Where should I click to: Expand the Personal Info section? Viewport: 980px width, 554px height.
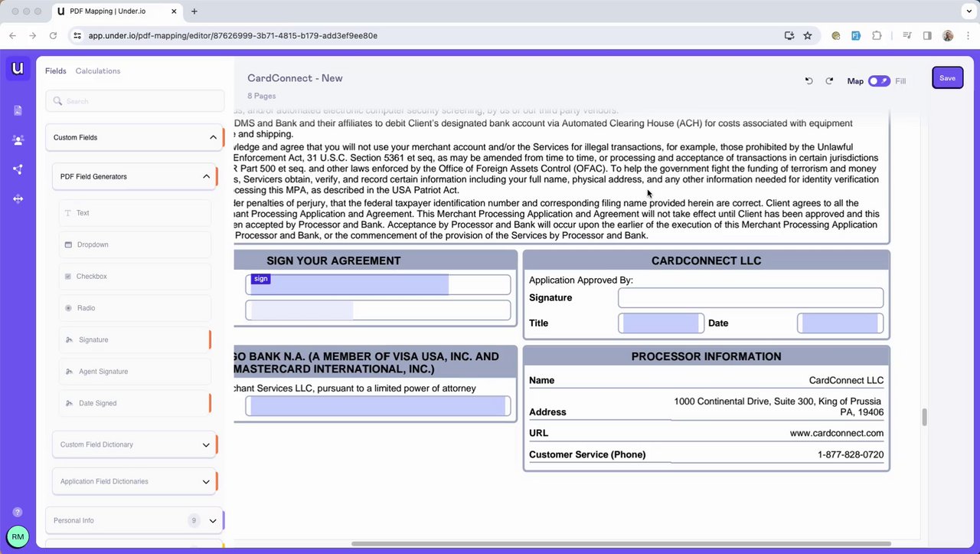click(213, 520)
